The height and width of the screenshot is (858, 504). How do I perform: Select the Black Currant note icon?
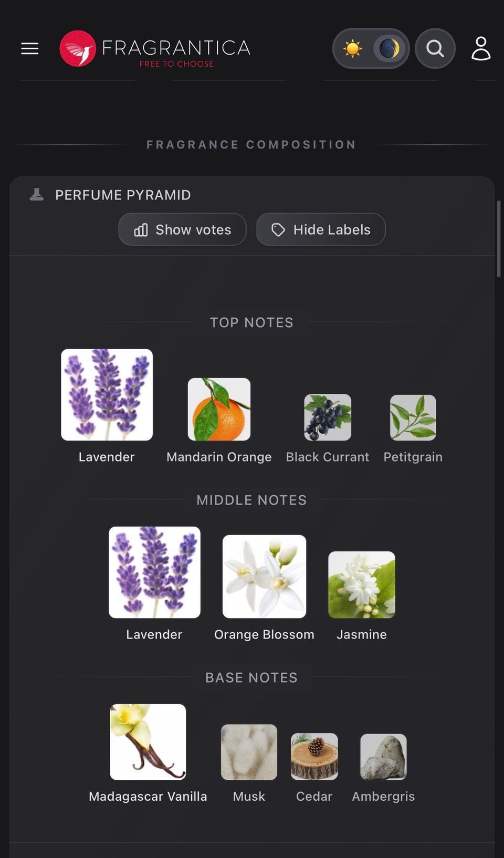point(328,417)
